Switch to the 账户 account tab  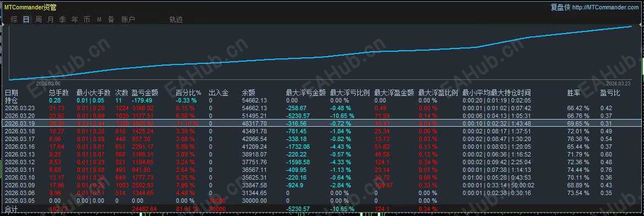coord(128,19)
